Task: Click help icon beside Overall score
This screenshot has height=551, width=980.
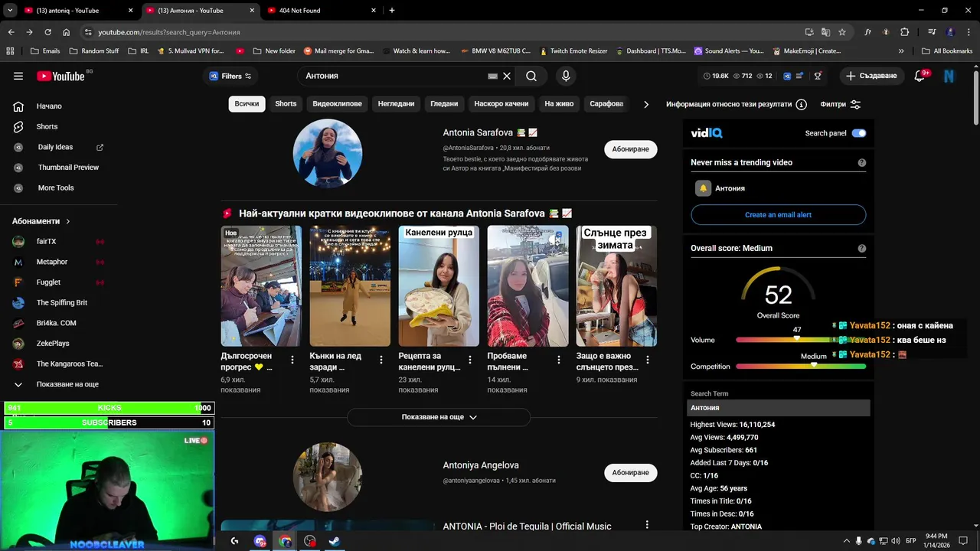Action: (x=862, y=248)
